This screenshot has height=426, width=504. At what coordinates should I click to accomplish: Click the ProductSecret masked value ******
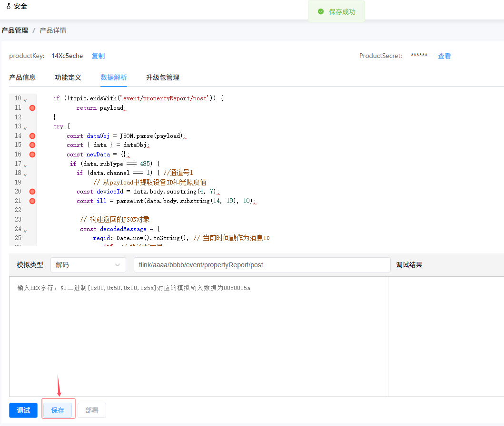point(419,56)
